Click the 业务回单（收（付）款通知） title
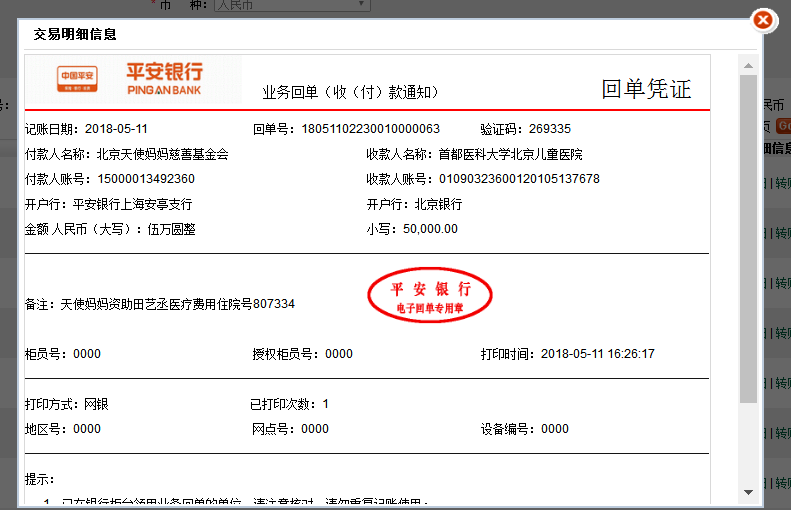This screenshot has height=510, width=791. (350, 92)
